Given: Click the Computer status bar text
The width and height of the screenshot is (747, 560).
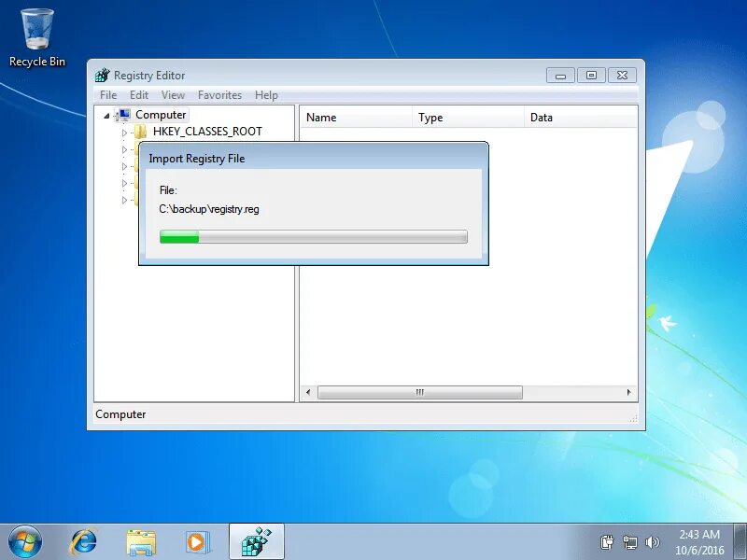Looking at the screenshot, I should 120,414.
